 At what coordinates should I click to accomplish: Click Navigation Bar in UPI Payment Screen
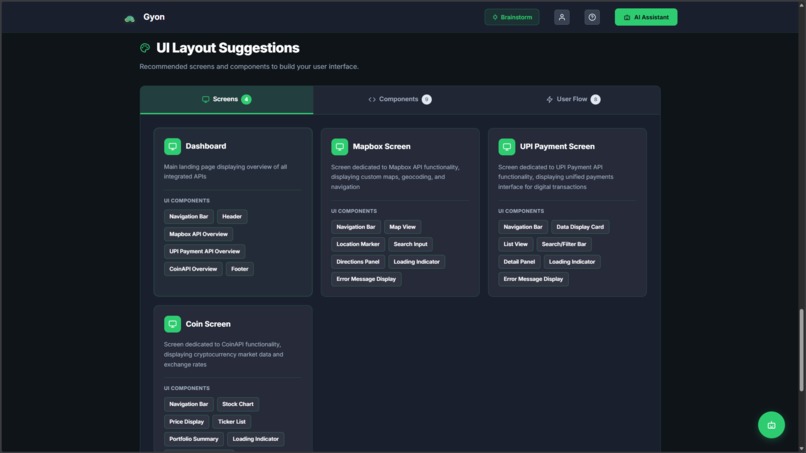523,227
